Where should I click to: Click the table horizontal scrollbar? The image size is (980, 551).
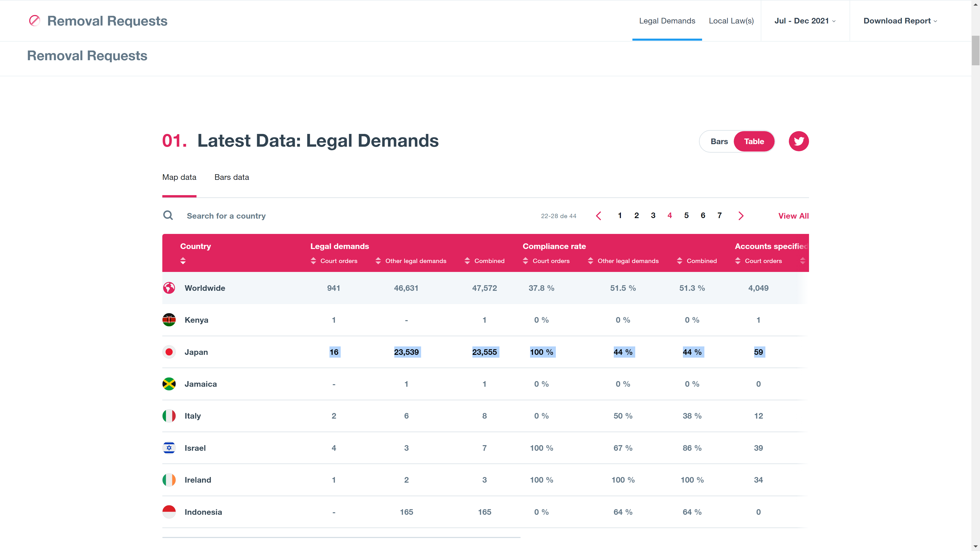click(341, 537)
